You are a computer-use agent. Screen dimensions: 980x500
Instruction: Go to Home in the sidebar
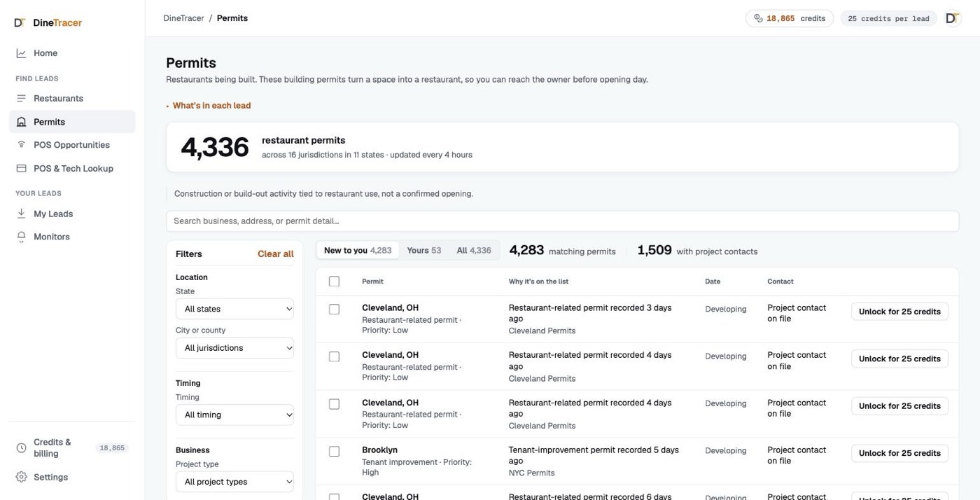coord(71,53)
